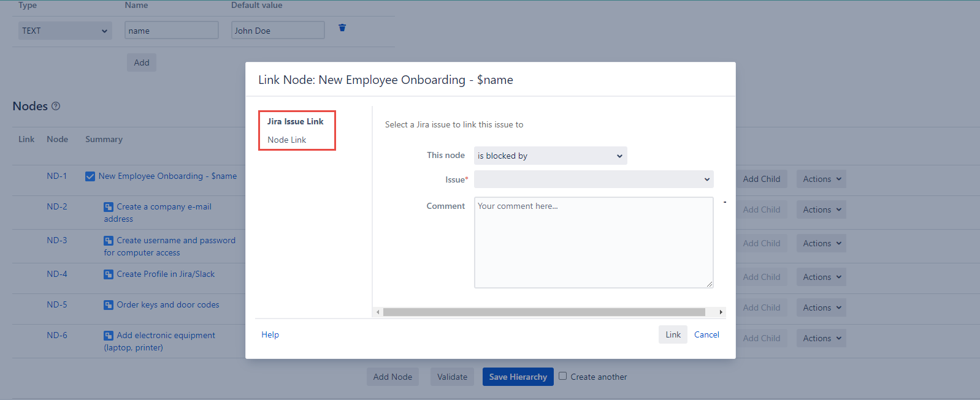Click the ND-1 task issue type icon
This screenshot has height=400, width=980.
click(90, 176)
